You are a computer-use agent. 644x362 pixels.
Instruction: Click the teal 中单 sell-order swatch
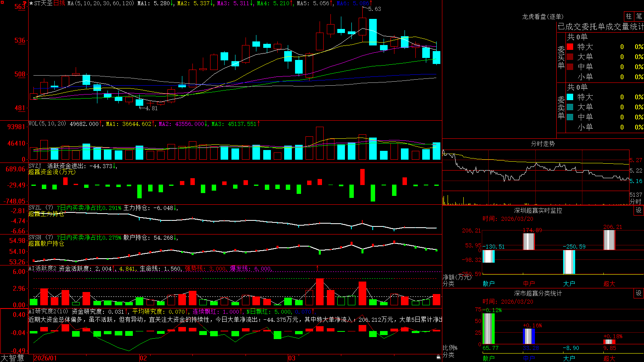(x=570, y=117)
